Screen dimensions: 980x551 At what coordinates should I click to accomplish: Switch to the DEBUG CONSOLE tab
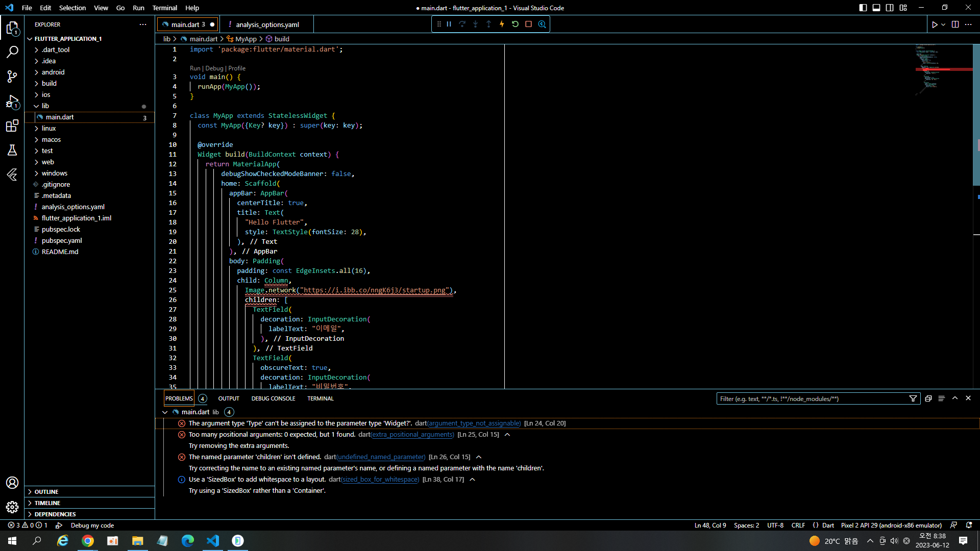point(273,398)
